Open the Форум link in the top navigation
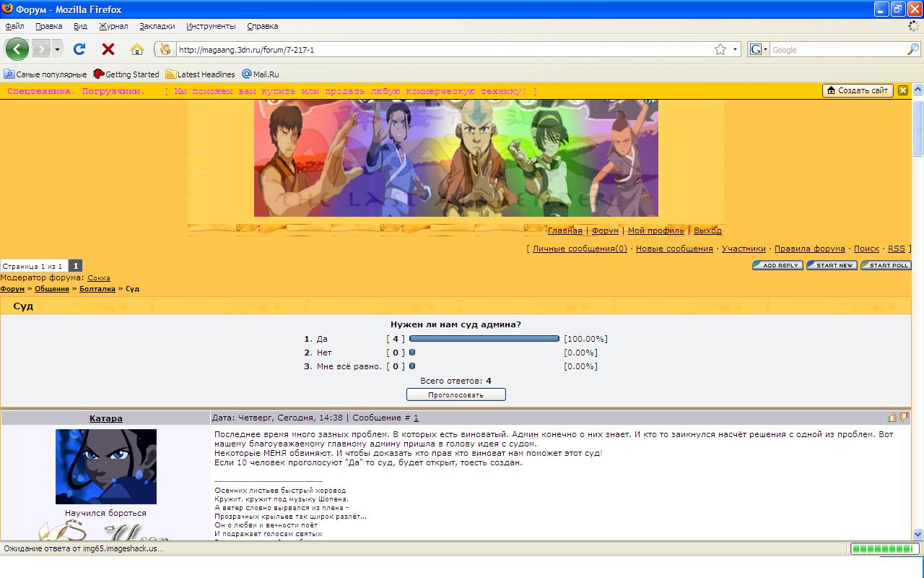Image resolution: width=924 pixels, height=578 pixels. [605, 230]
